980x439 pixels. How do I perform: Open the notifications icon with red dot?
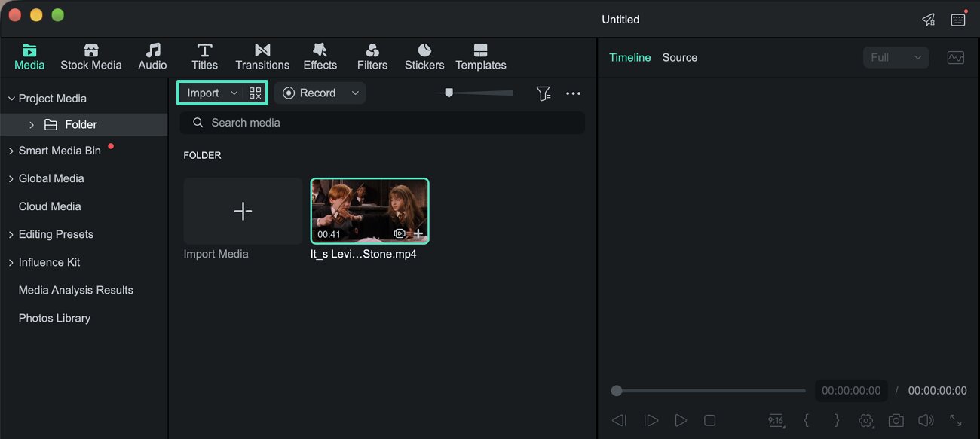click(958, 19)
